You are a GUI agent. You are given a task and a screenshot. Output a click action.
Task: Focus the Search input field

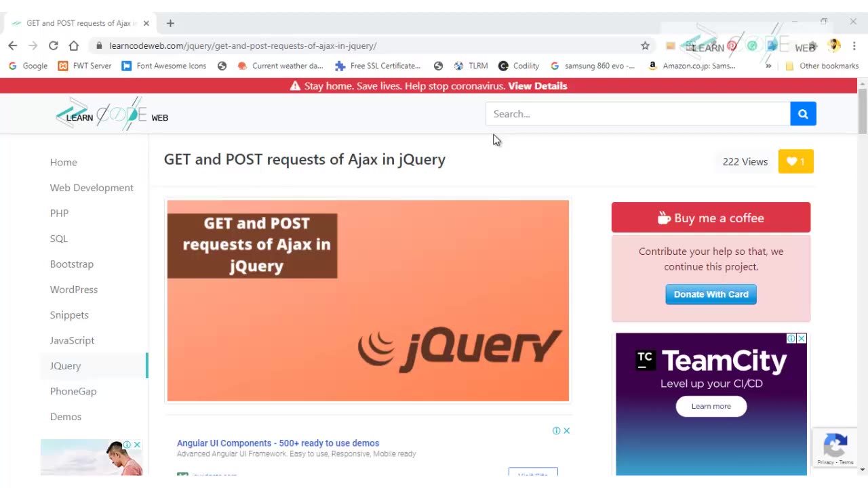(x=637, y=114)
